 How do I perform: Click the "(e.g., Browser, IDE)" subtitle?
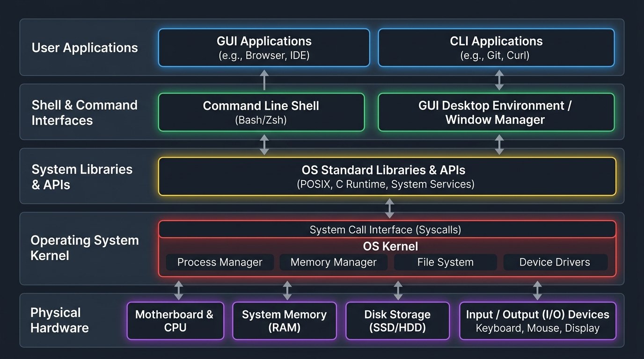tap(264, 55)
